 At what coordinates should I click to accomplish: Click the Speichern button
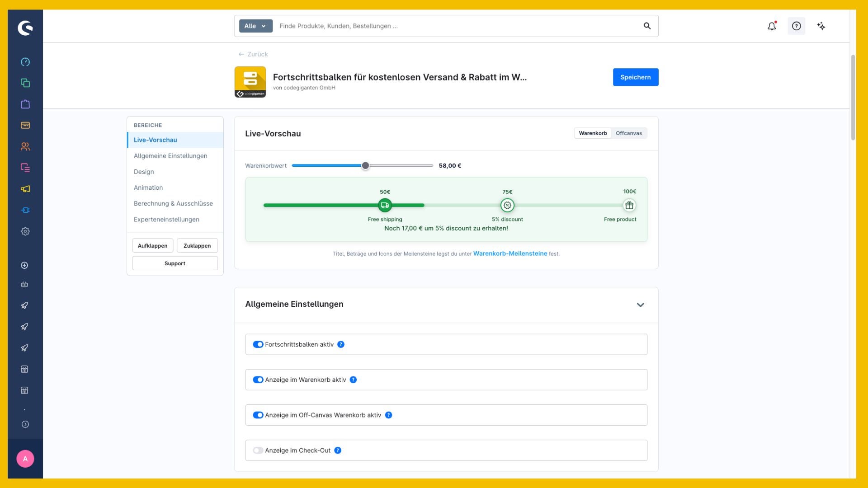tap(635, 77)
